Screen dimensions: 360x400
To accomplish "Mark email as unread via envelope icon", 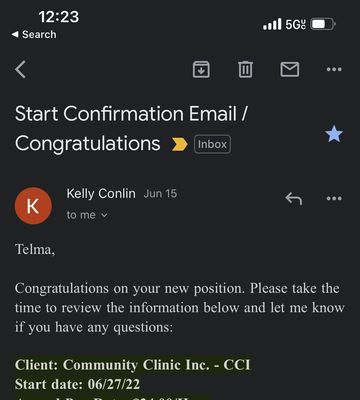I will (290, 70).
